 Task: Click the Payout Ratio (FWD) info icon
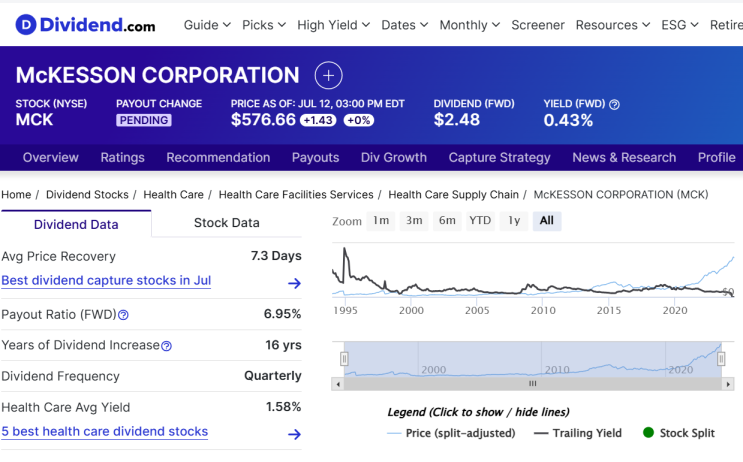tap(123, 315)
